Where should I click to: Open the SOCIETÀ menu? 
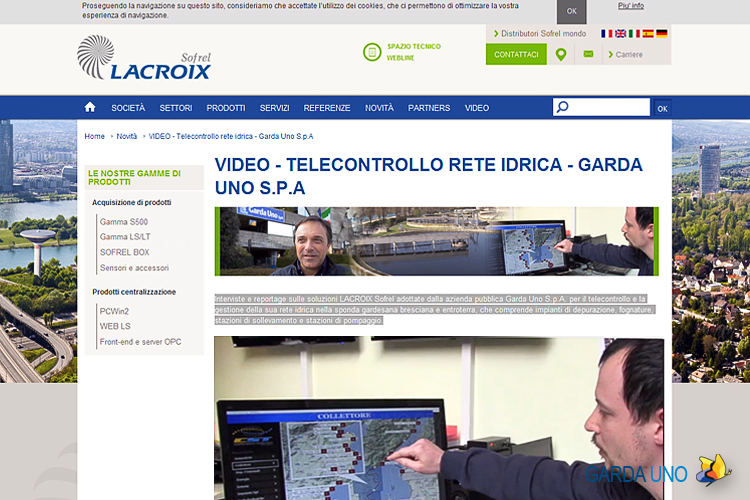(x=128, y=108)
